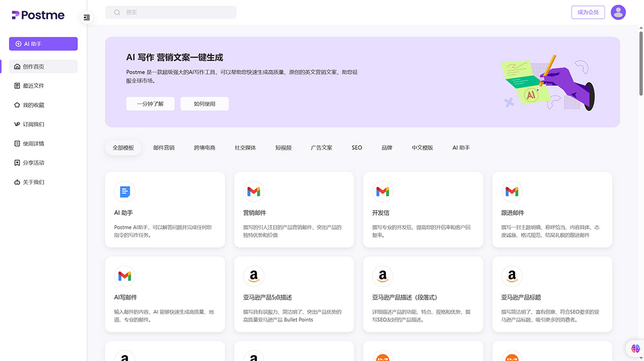Open 使用详情 from the sidebar
The height and width of the screenshot is (361, 644).
[x=33, y=143]
